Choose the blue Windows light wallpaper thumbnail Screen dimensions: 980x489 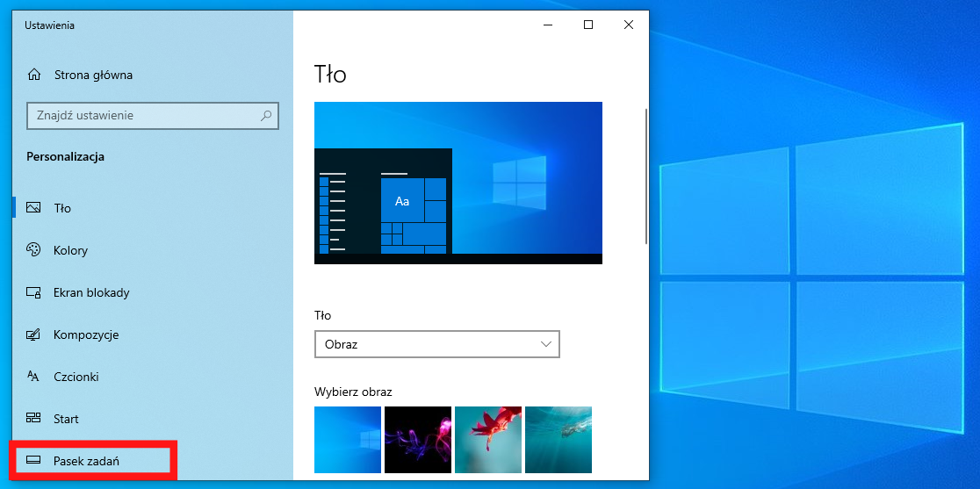click(348, 440)
